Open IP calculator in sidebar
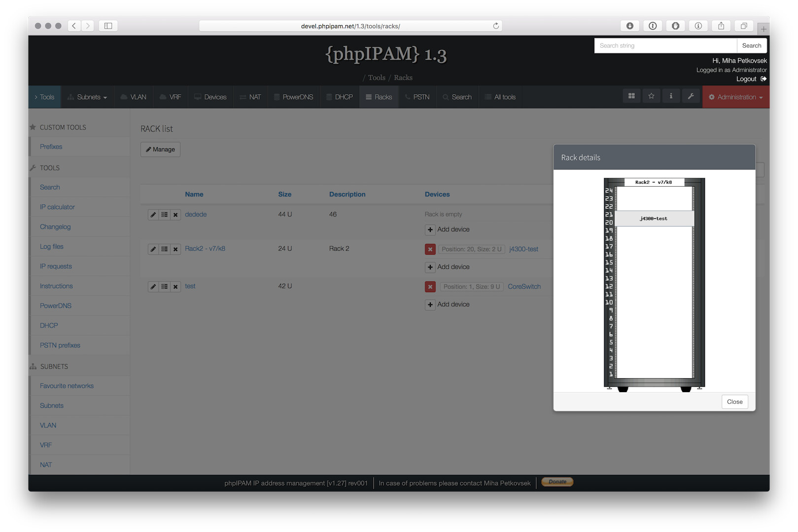This screenshot has height=532, width=798. pyautogui.click(x=57, y=207)
